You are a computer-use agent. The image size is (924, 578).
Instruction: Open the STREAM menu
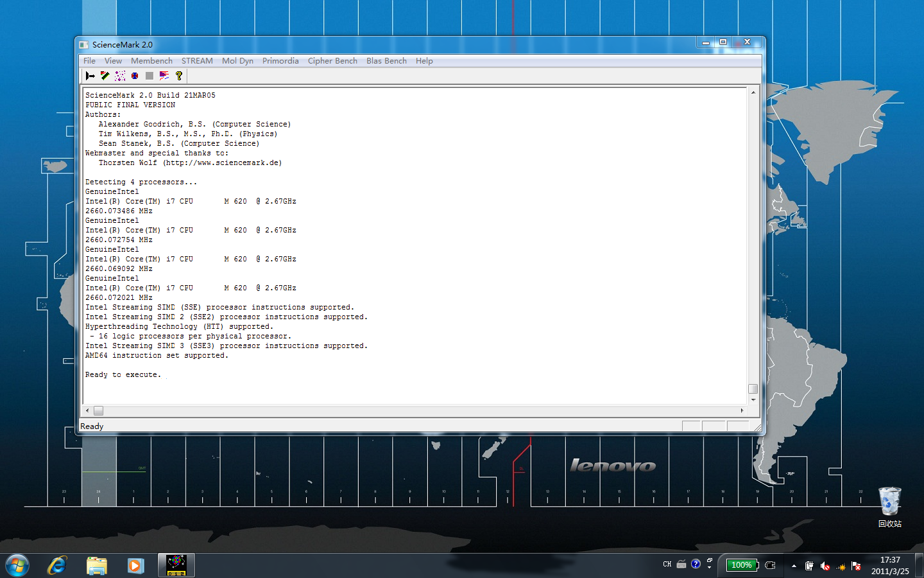197,61
